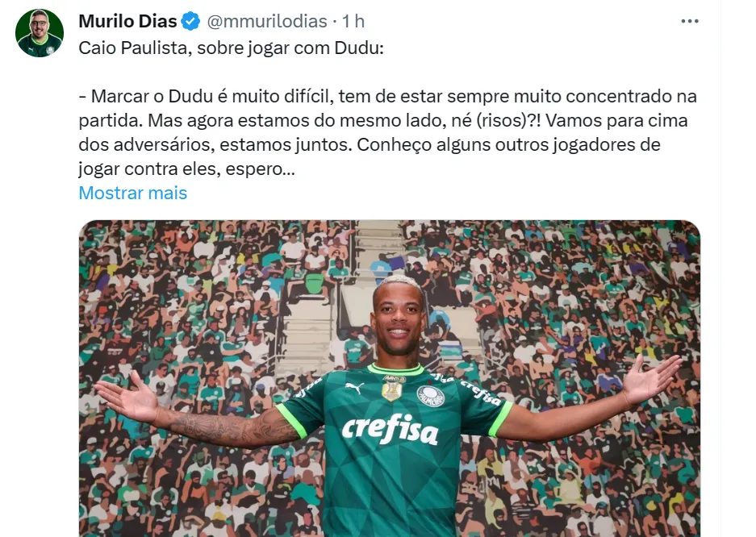Open the @mmurilodias handle link

coord(267,21)
